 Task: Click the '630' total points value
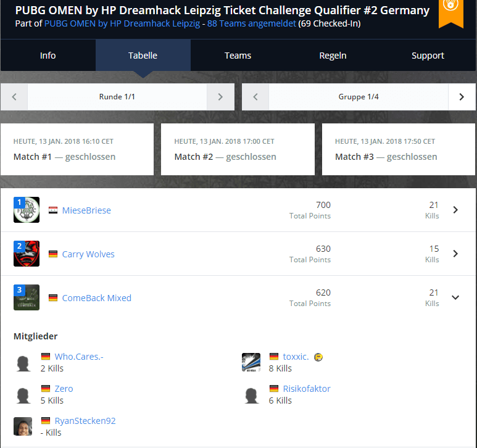323,249
